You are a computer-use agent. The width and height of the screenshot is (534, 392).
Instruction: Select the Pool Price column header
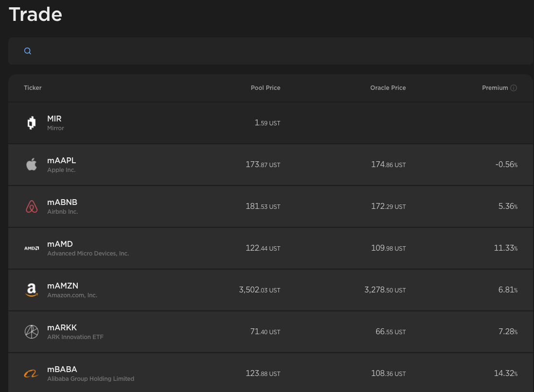tap(266, 88)
